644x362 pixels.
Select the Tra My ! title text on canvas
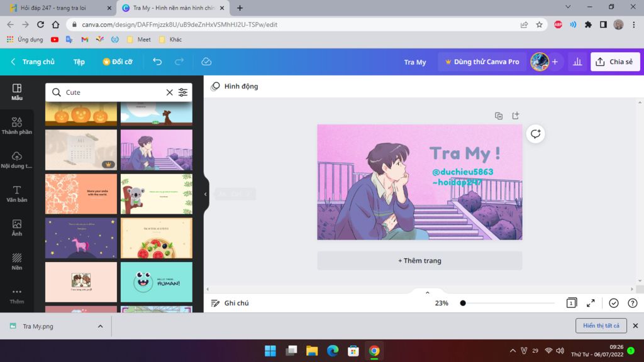[x=465, y=153]
